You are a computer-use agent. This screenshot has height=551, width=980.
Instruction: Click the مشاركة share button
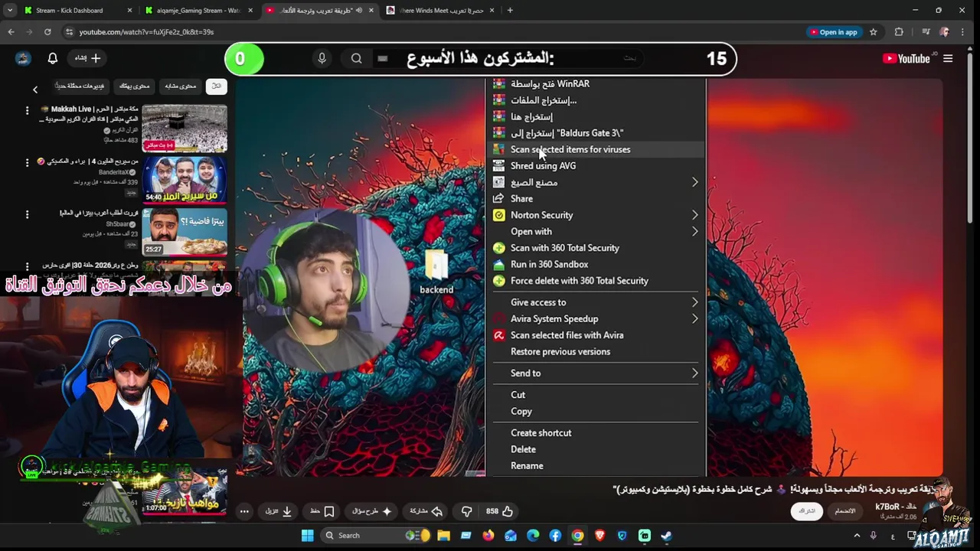[426, 511]
